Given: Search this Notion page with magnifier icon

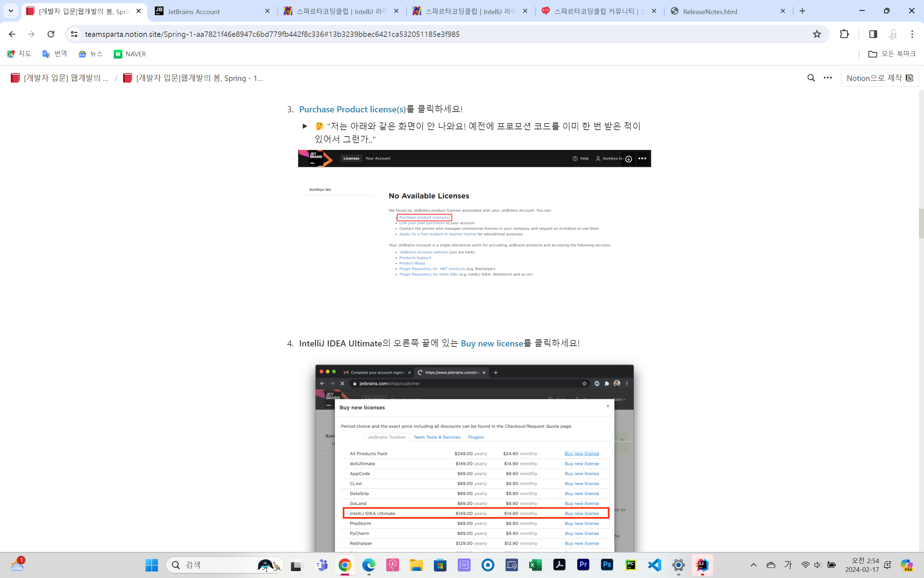Looking at the screenshot, I should (811, 78).
